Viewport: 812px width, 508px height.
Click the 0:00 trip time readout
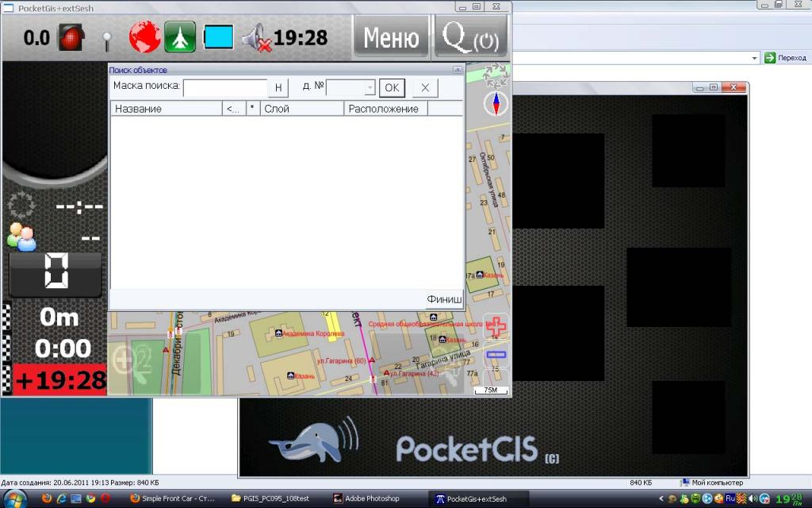point(63,348)
